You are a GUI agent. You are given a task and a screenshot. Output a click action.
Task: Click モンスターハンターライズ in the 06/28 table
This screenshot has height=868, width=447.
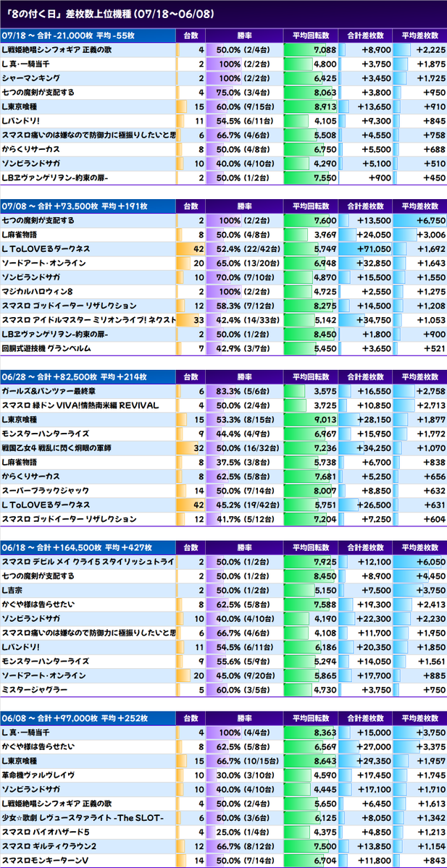(x=46, y=434)
